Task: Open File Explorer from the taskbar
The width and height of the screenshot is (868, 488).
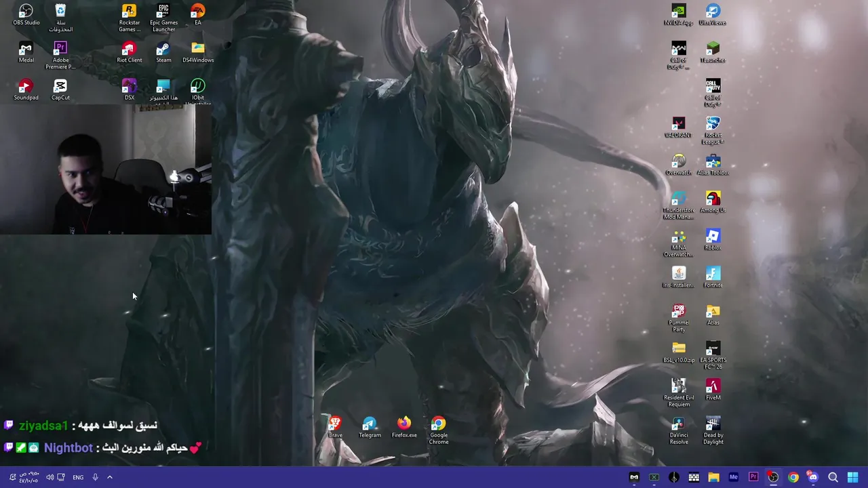Action: point(713,477)
